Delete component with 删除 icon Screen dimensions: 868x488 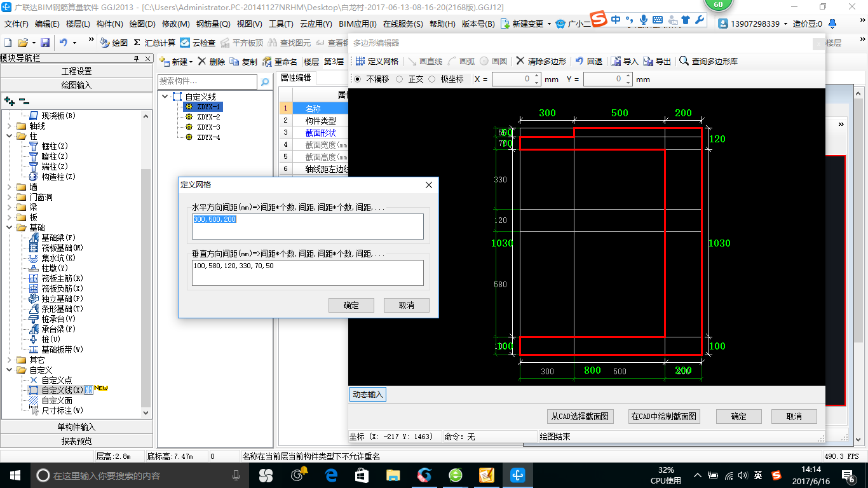tap(202, 62)
